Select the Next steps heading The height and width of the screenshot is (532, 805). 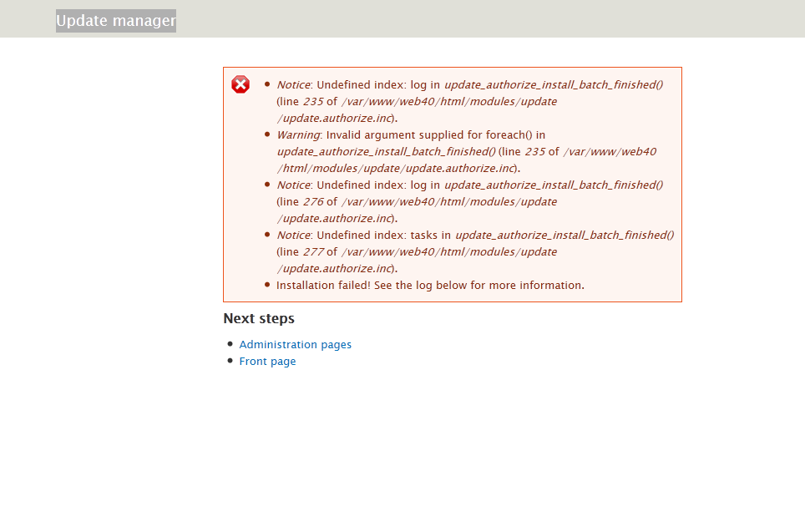pos(259,318)
